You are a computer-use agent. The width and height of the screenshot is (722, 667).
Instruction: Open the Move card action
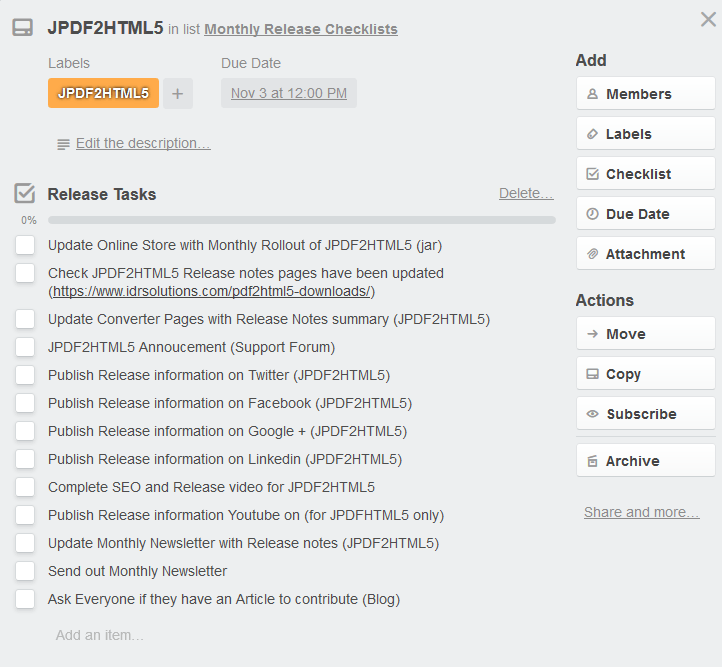click(646, 334)
